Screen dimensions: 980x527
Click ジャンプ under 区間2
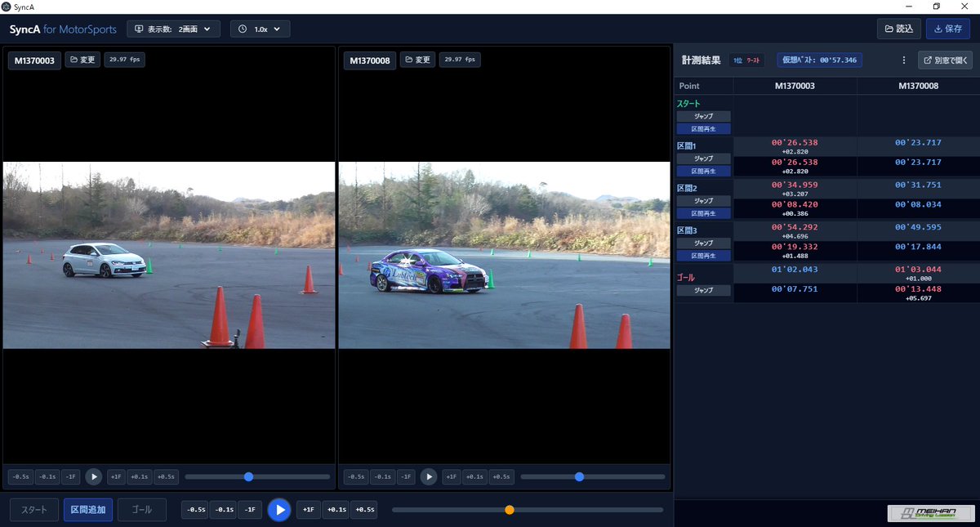703,201
